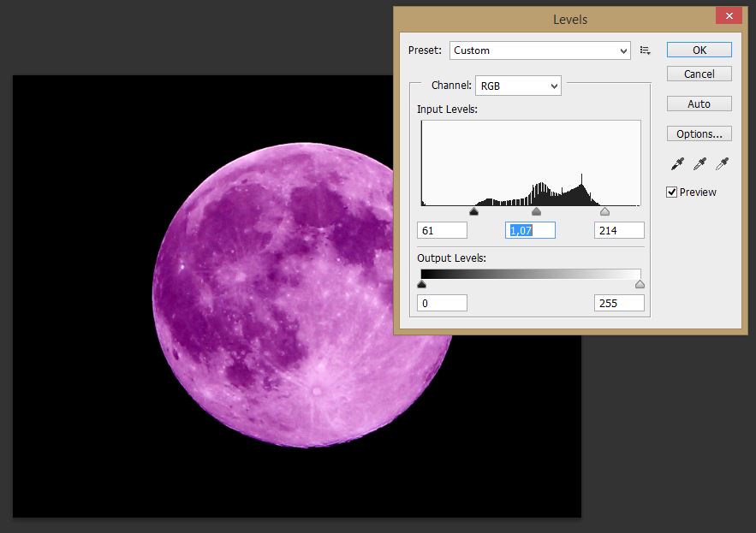Click the input midtone gray slider
756x533 pixels.
point(537,211)
